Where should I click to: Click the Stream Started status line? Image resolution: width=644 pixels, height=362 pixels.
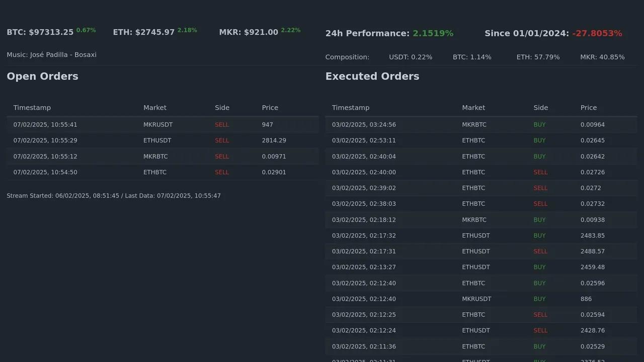[114, 196]
